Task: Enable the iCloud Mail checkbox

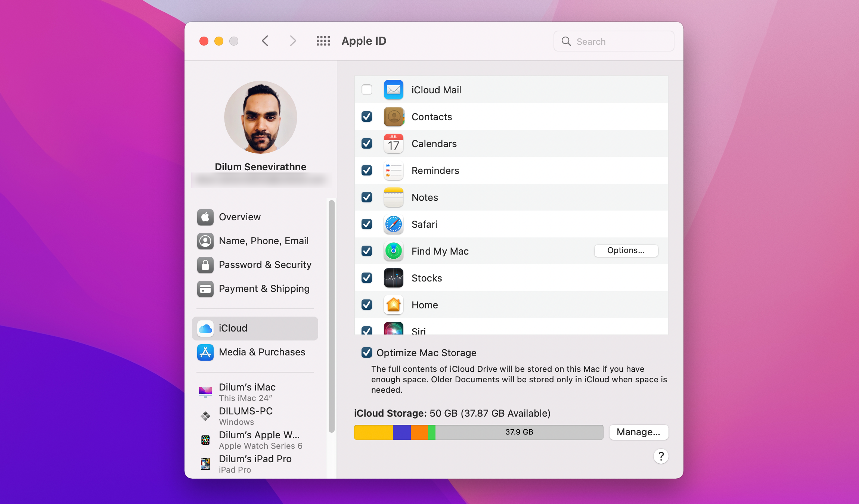Action: click(x=367, y=90)
